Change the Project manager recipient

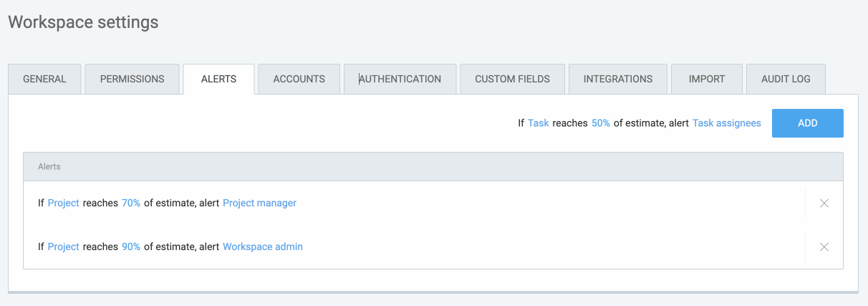(259, 204)
